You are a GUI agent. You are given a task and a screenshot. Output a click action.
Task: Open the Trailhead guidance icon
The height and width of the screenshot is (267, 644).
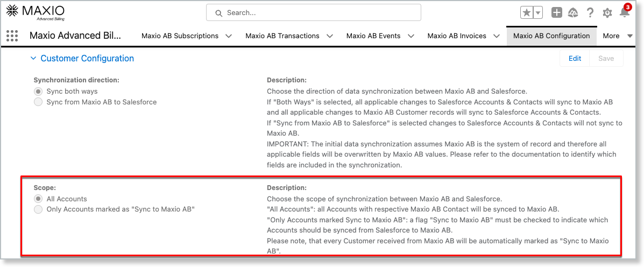(573, 12)
